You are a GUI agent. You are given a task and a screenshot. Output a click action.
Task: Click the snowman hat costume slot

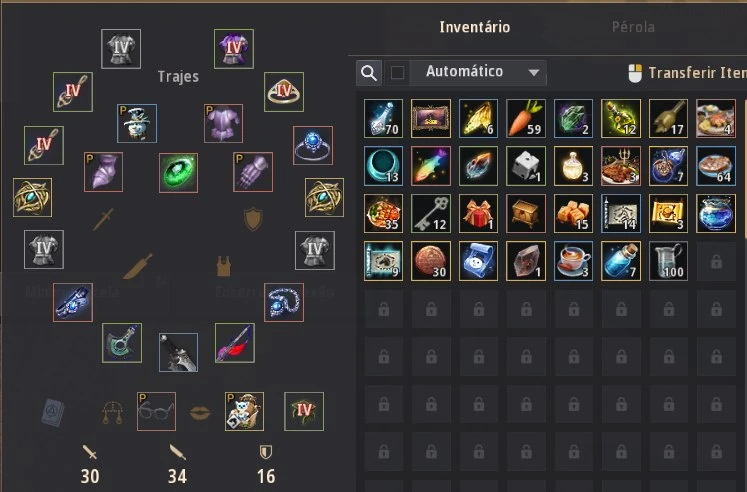coord(137,123)
